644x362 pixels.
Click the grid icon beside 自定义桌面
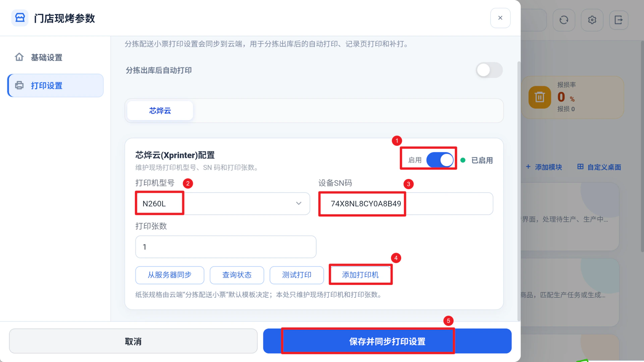pos(580,167)
